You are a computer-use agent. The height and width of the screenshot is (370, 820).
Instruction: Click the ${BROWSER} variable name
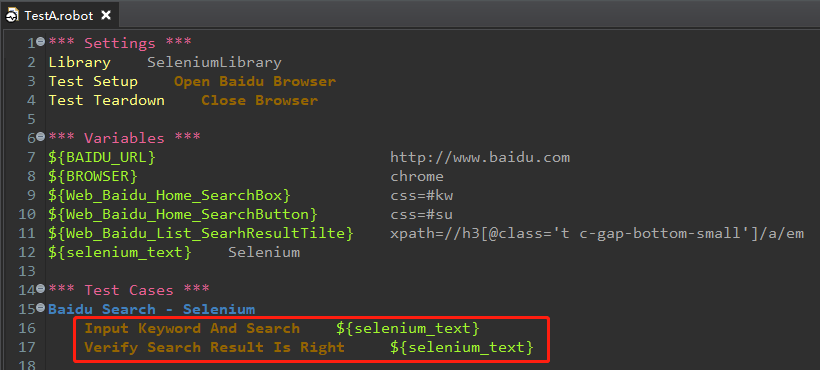click(93, 177)
